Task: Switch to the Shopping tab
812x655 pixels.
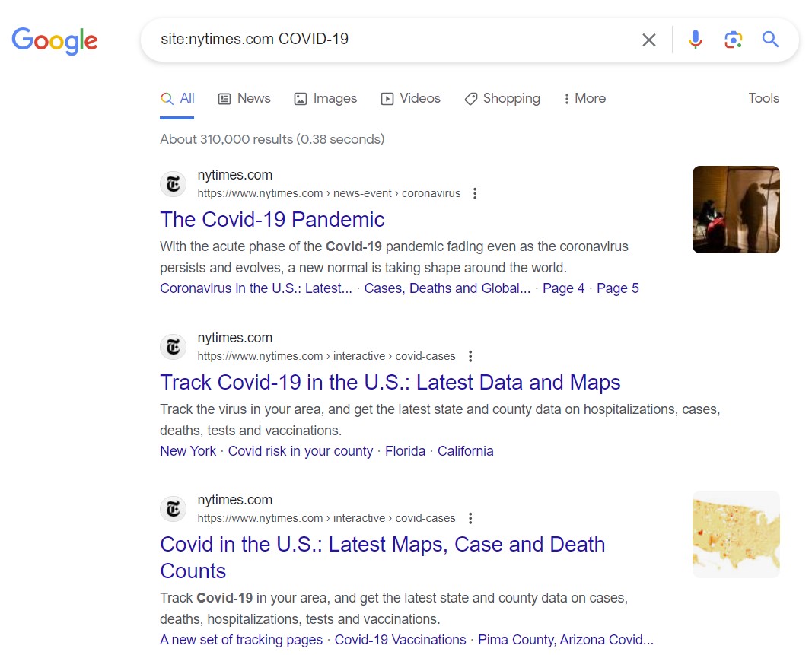Action: tap(502, 98)
